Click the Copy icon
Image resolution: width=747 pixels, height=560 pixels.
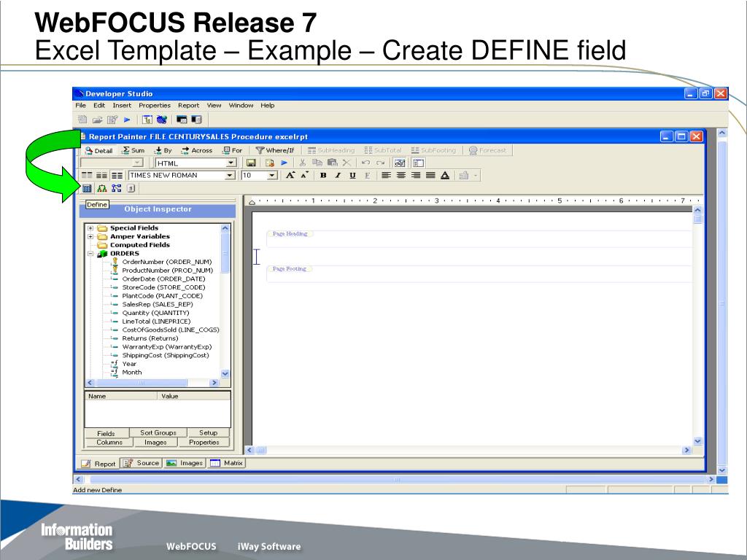click(317, 163)
